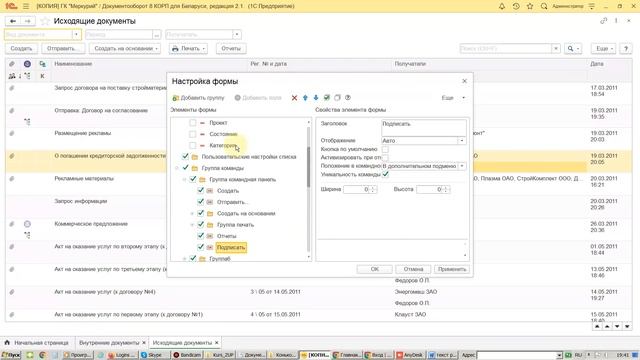Click OK in Настройка формы dialog
640x360 pixels.
375,269
